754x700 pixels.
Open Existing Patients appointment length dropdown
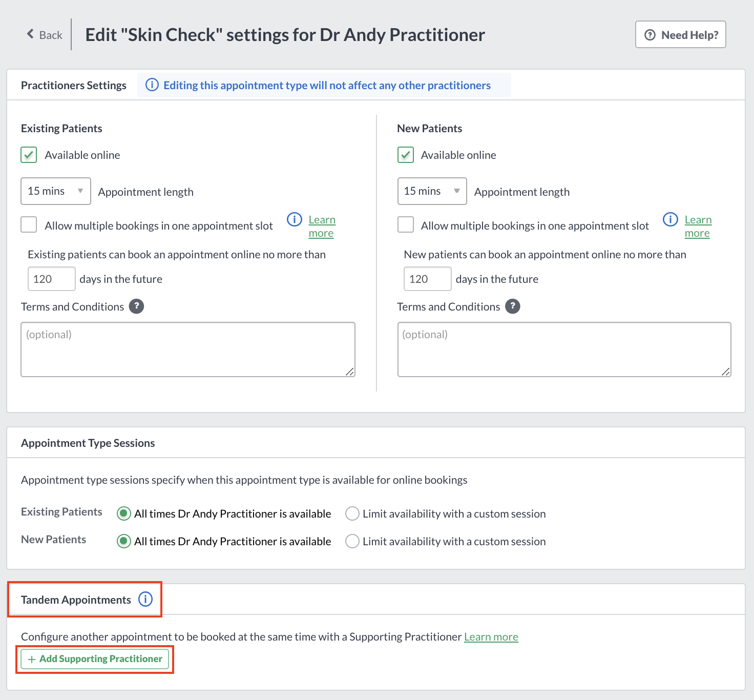point(56,191)
